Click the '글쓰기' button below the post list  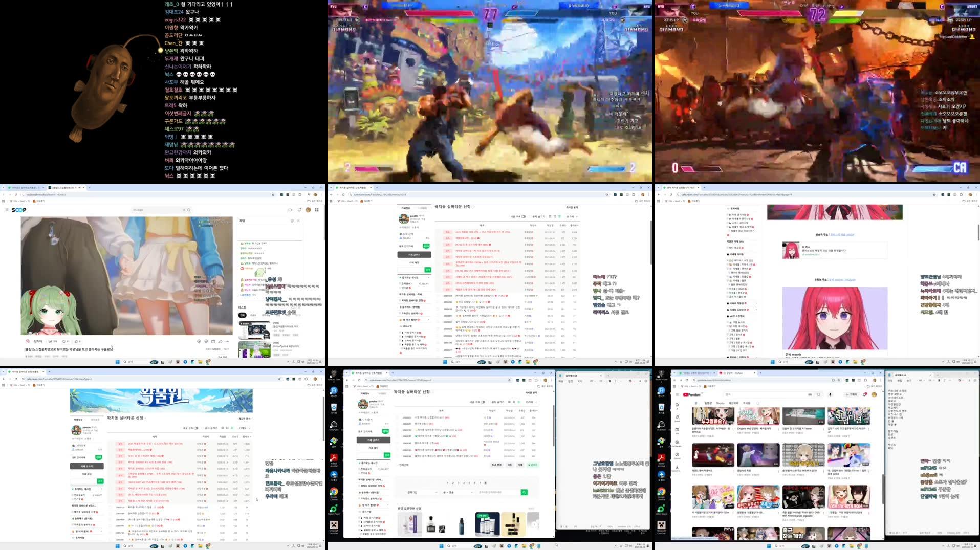(533, 465)
